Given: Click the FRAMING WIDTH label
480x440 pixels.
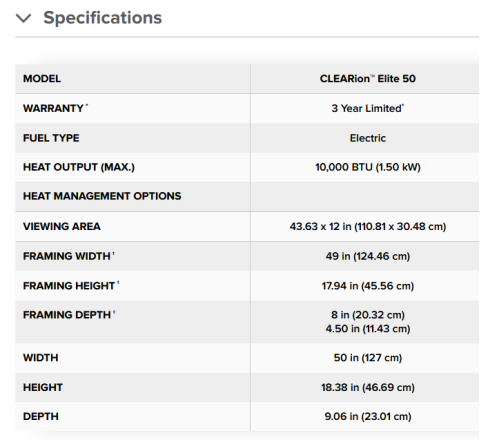Looking at the screenshot, I should pyautogui.click(x=67, y=256).
